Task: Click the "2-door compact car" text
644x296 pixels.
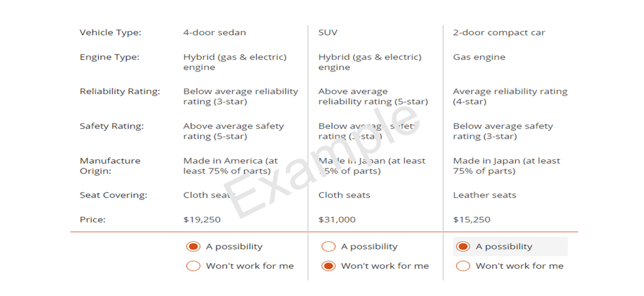Action: (x=499, y=32)
